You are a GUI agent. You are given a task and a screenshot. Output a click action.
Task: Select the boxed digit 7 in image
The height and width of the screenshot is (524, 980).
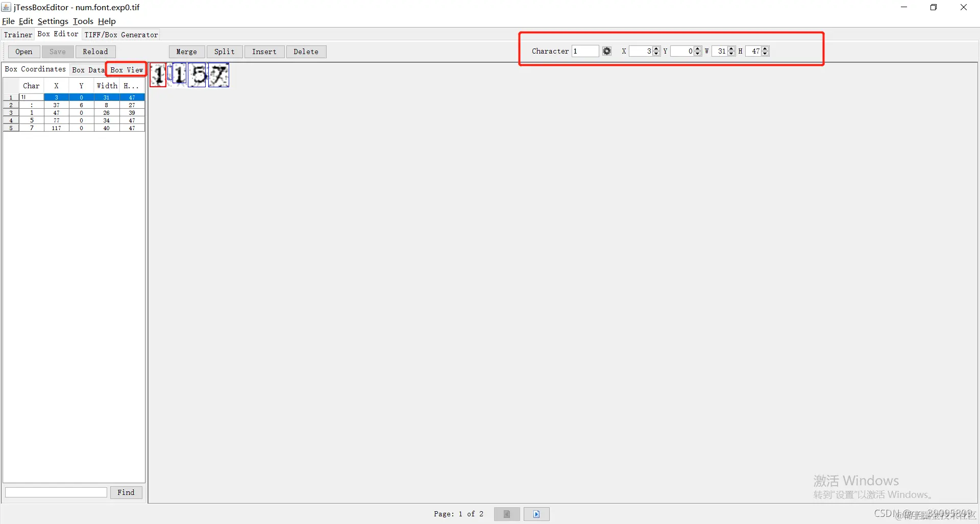click(x=219, y=76)
